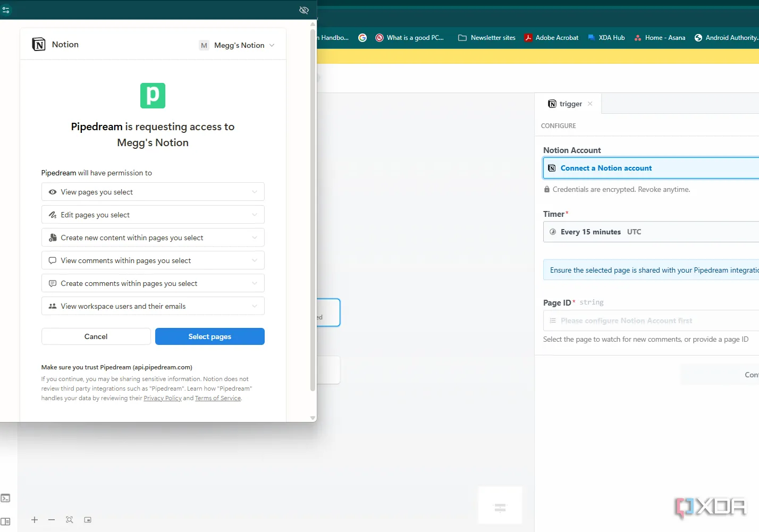Expand the View pages you select permission

tap(153, 192)
